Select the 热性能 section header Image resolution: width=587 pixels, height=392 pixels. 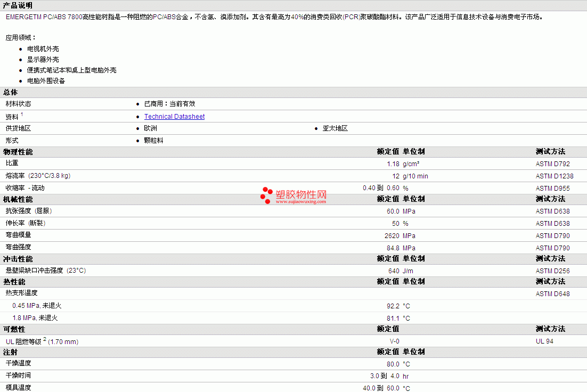[14, 282]
